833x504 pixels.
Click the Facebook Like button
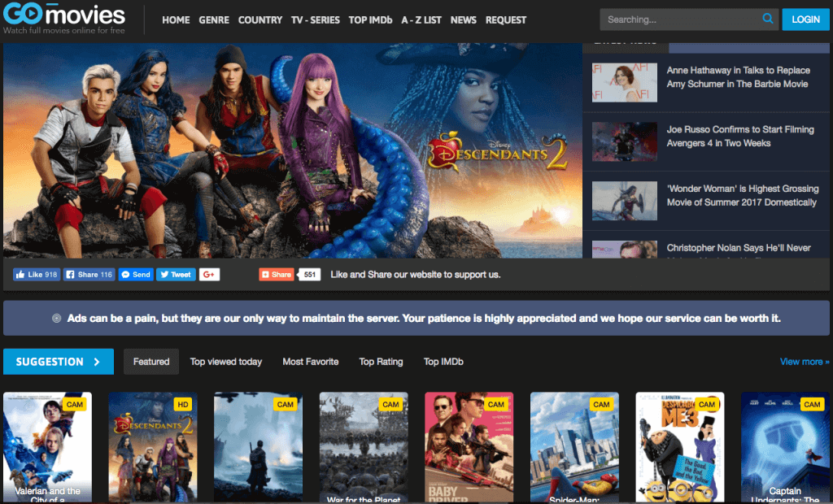point(37,275)
